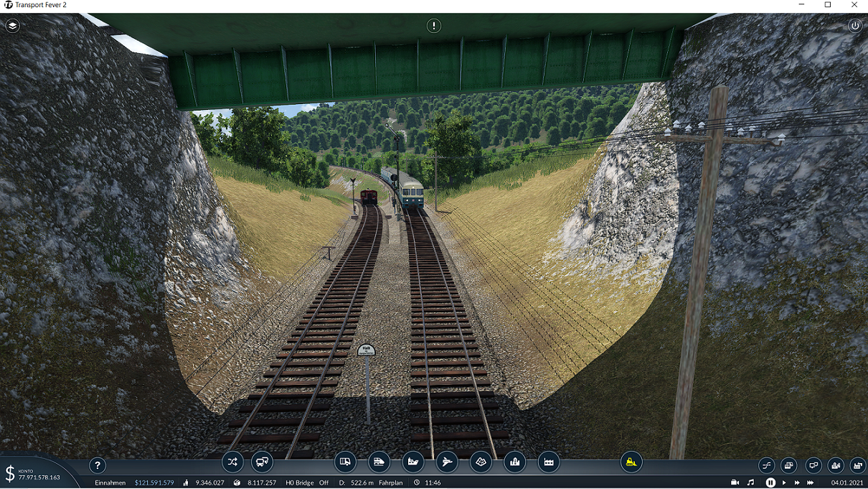The height and width of the screenshot is (489, 868).
Task: Open the layers menu icon
Action: click(13, 26)
